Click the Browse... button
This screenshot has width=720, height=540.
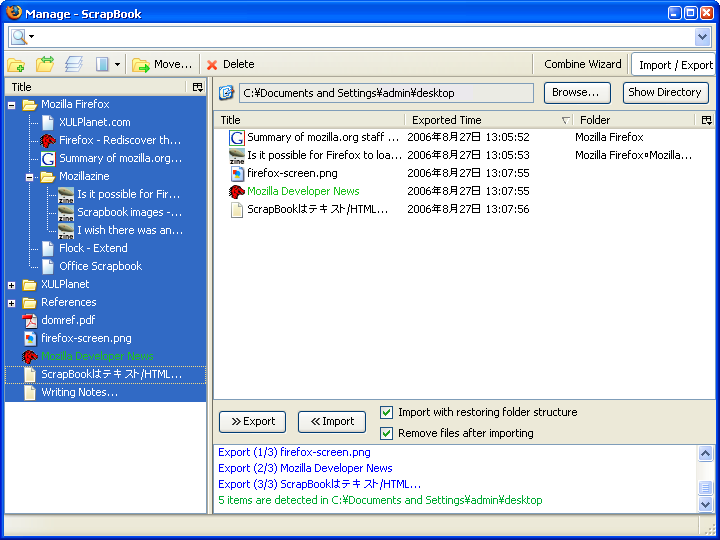coord(577,93)
